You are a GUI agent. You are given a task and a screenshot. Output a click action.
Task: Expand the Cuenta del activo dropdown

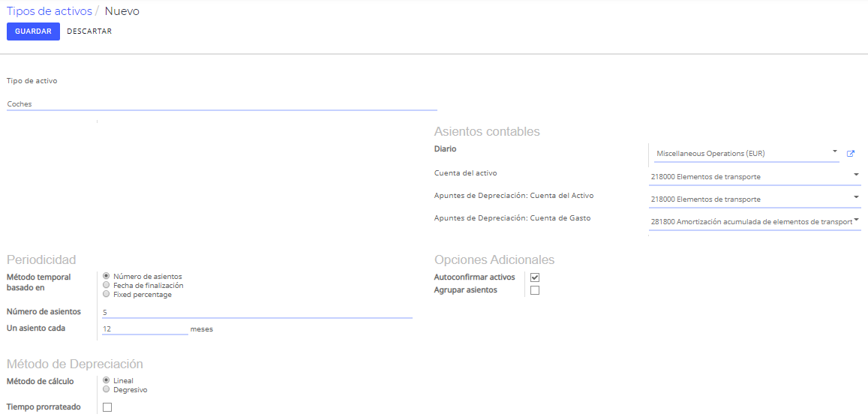[x=857, y=175]
